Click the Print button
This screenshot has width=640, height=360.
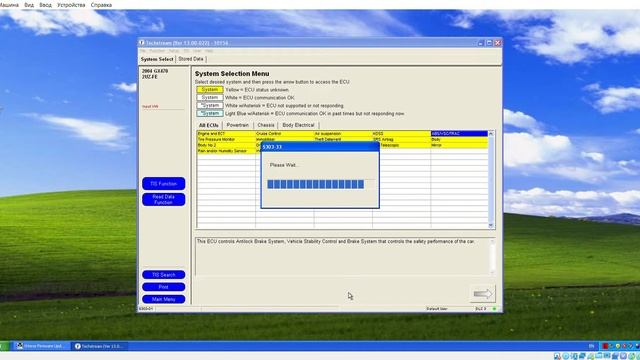[164, 287]
